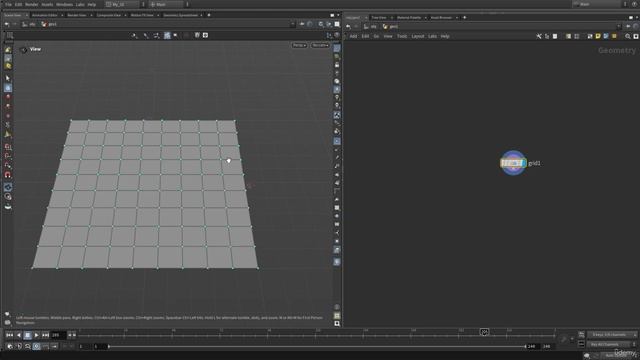Open the No cam camera dropdown

[320, 45]
